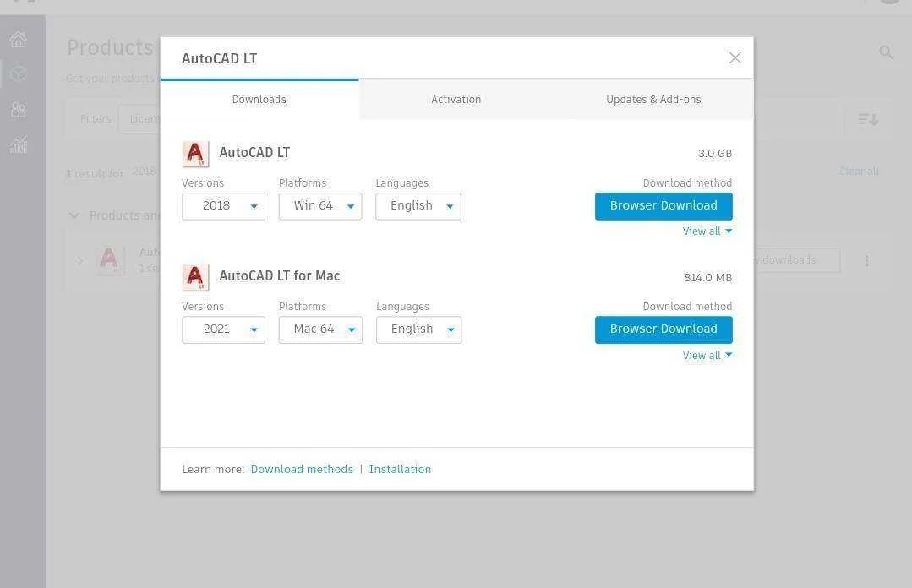Click the Clear all link
Image resolution: width=912 pixels, height=588 pixels.
(859, 171)
